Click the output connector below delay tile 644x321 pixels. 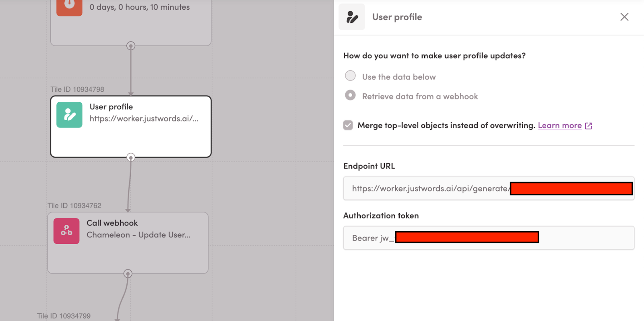click(x=131, y=45)
